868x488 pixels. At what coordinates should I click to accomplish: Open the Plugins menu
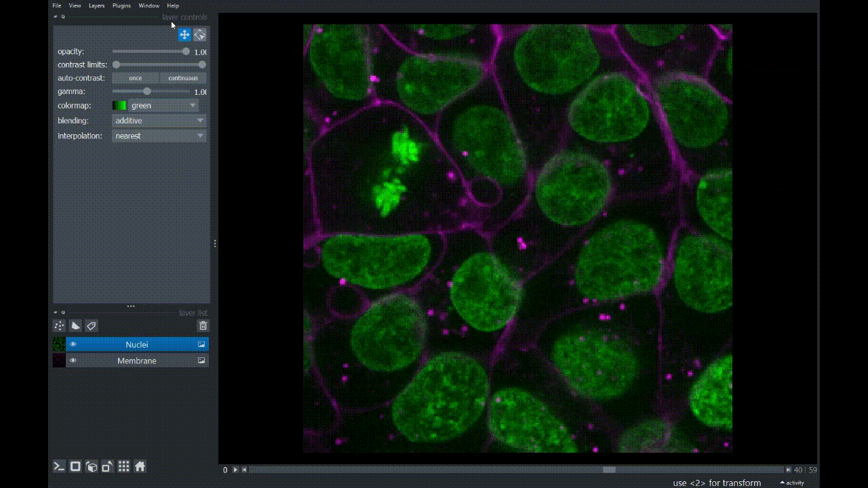tap(121, 5)
